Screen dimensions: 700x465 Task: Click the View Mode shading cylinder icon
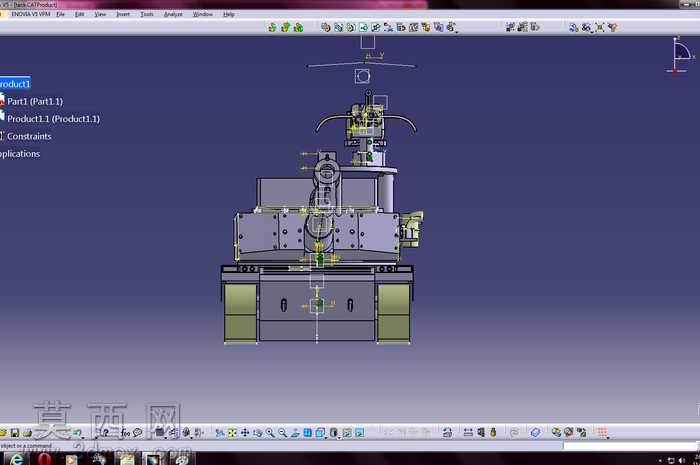[333, 432]
